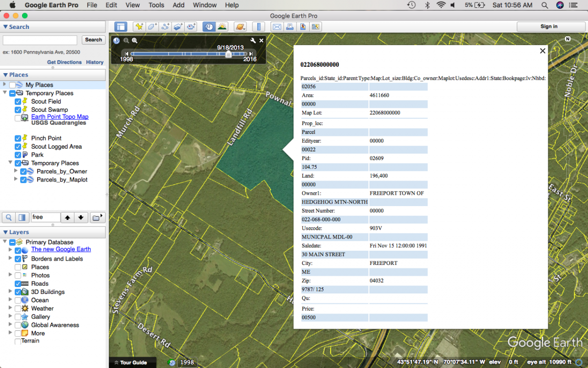Select the Add Image Overlay tool
Screen dimensions: 588x368
point(178,27)
